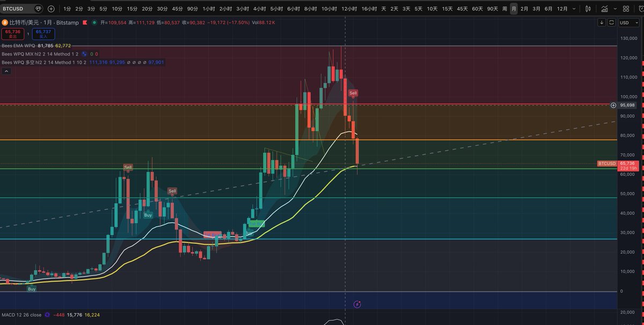Click the Sell marker near the 60,000 level
The image size is (644, 325).
(x=128, y=167)
